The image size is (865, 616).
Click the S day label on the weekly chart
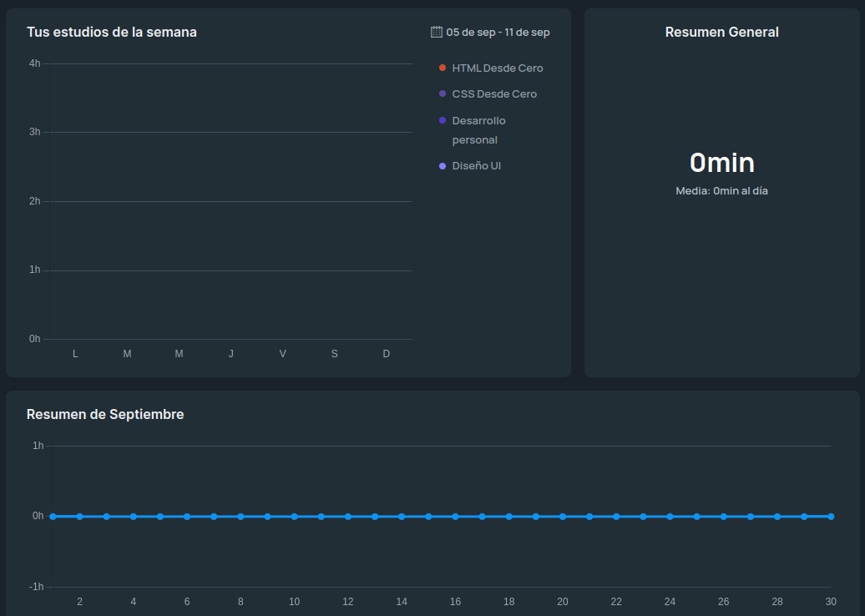334,354
